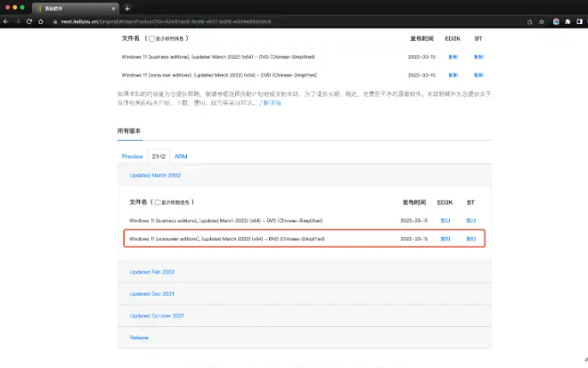Select consumer editions filename in March 2022 panel

tap(227, 239)
